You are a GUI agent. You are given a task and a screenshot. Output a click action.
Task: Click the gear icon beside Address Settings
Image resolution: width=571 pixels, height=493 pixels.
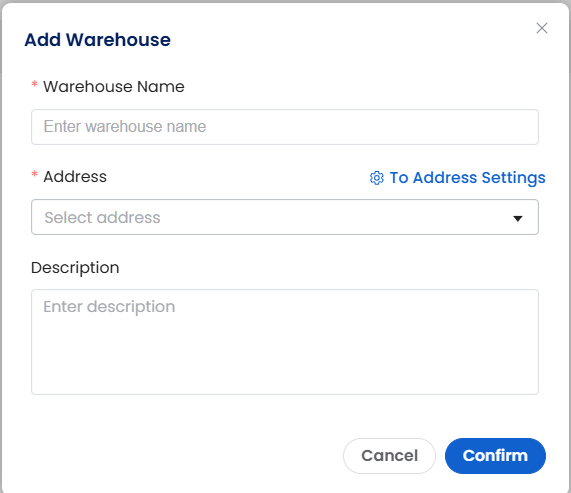tap(377, 178)
